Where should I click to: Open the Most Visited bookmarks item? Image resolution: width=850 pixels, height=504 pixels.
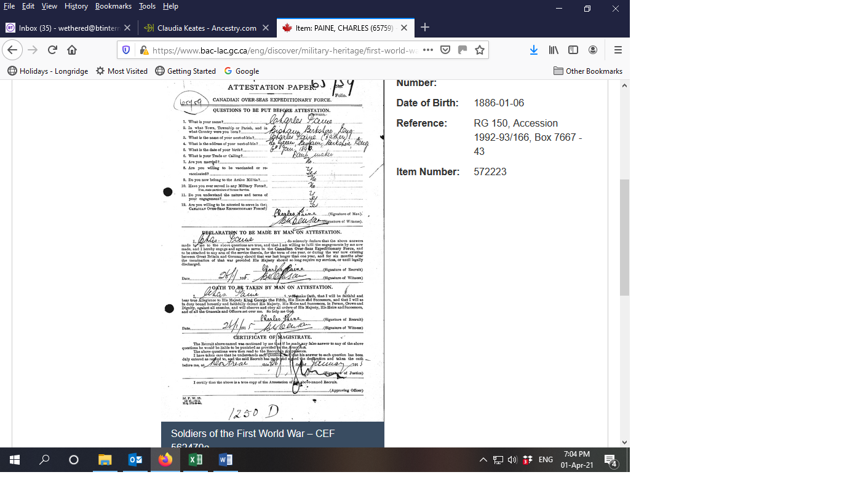[122, 71]
